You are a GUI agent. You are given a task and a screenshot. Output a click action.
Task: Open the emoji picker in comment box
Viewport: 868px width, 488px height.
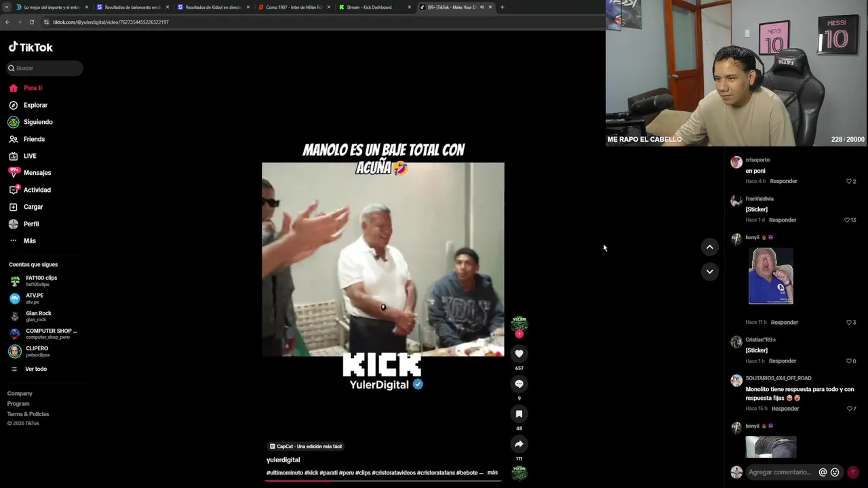(x=835, y=472)
